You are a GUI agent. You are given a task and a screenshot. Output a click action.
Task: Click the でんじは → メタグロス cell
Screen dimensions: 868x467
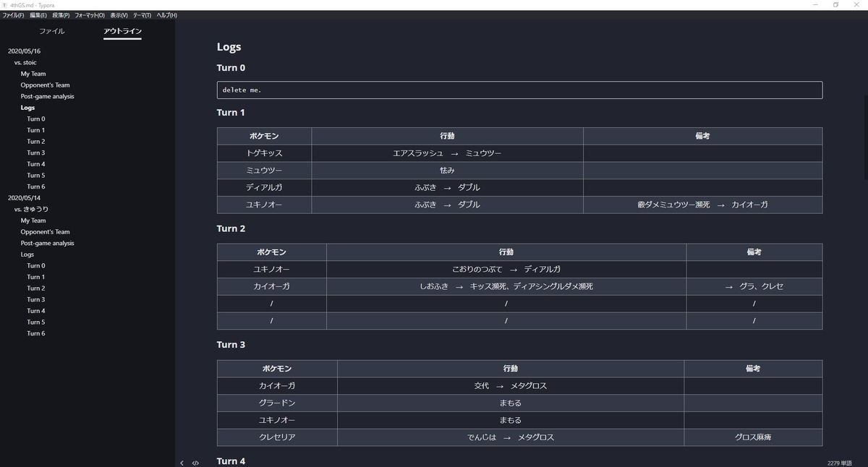point(510,437)
